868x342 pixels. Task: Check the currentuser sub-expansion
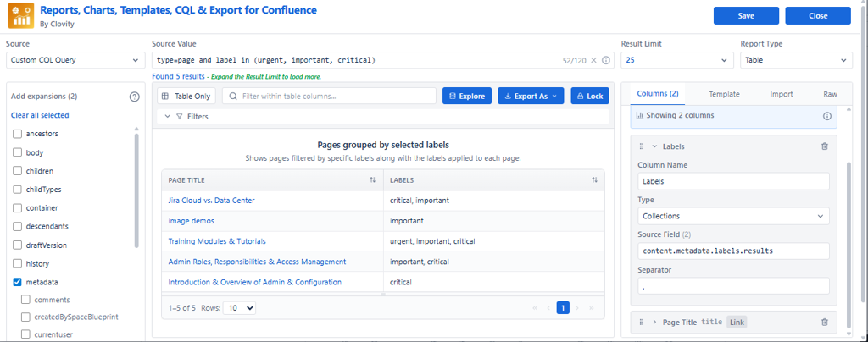click(25, 334)
